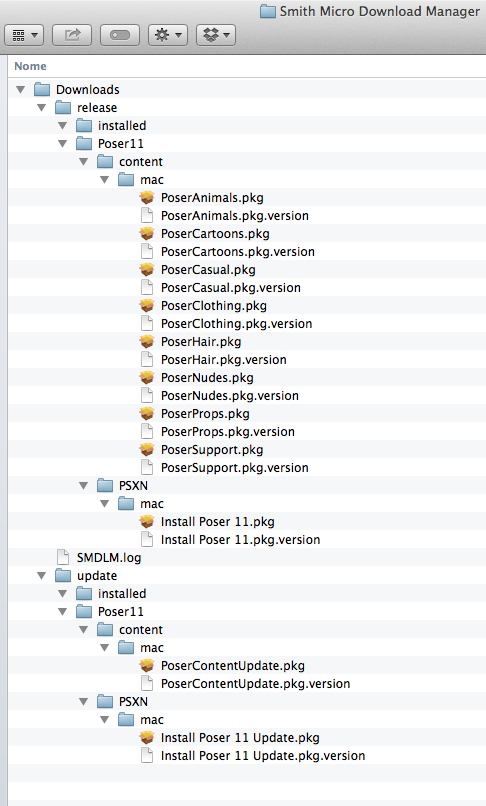Select PoserCasual.pkg package icon
The width and height of the screenshot is (486, 806).
pos(147,269)
